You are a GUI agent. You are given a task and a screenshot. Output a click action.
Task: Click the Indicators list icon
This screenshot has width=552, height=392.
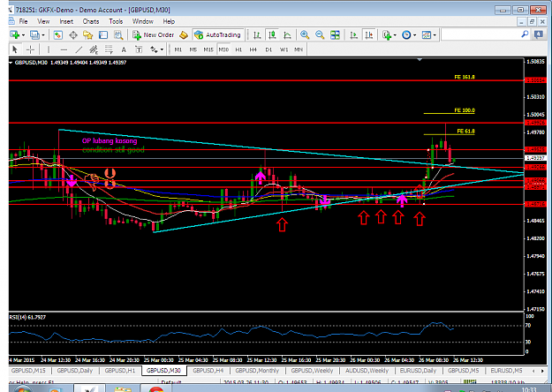click(x=387, y=34)
